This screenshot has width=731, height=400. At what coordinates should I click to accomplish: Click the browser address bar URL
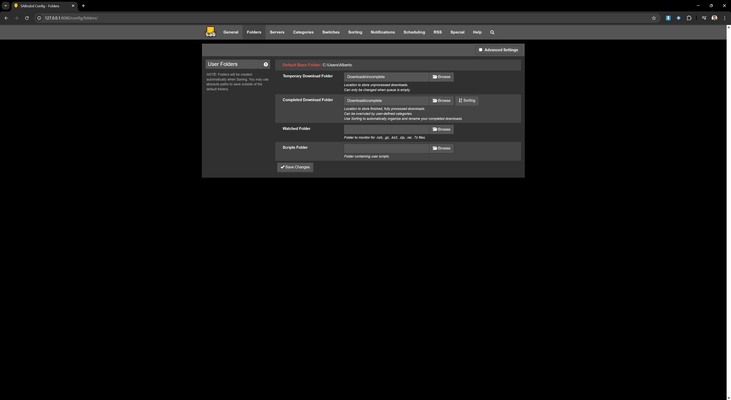click(x=71, y=18)
